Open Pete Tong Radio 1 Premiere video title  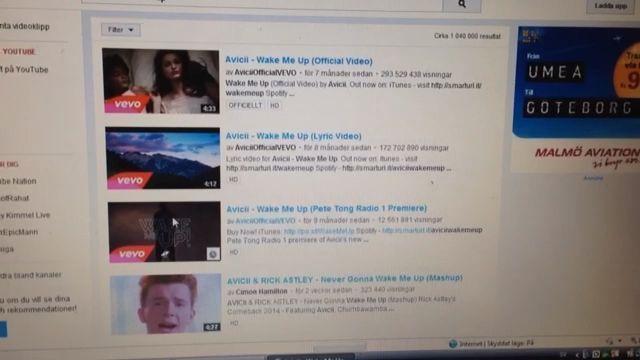tap(327, 209)
